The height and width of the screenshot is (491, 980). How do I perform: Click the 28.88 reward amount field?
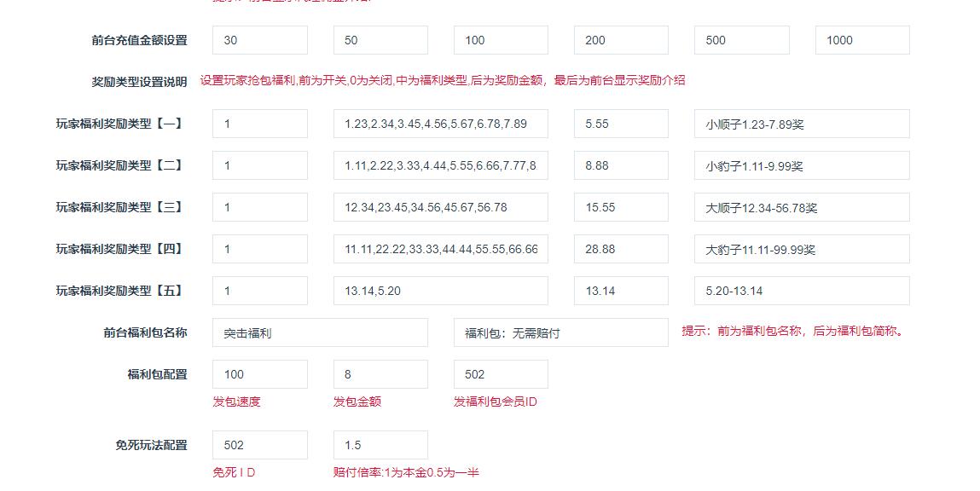pos(621,249)
